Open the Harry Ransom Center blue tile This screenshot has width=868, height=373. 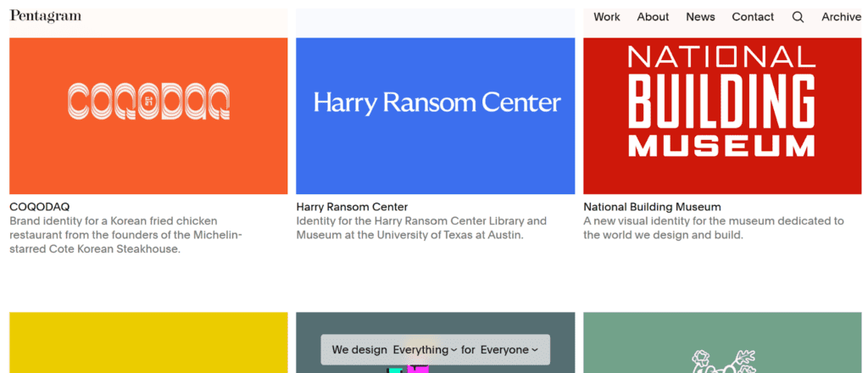[435, 103]
